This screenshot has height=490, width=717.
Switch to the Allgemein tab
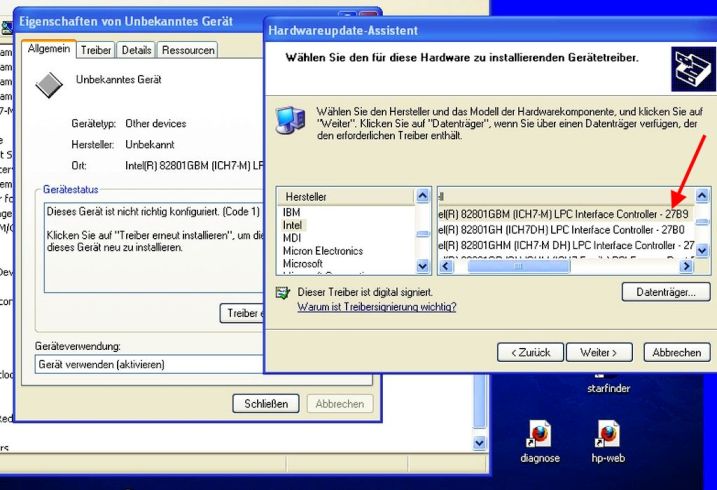49,49
